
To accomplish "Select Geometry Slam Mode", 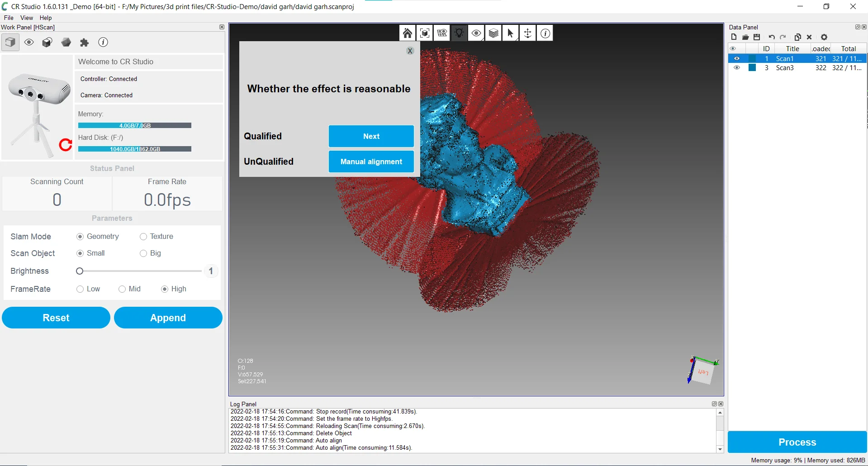I will point(80,237).
